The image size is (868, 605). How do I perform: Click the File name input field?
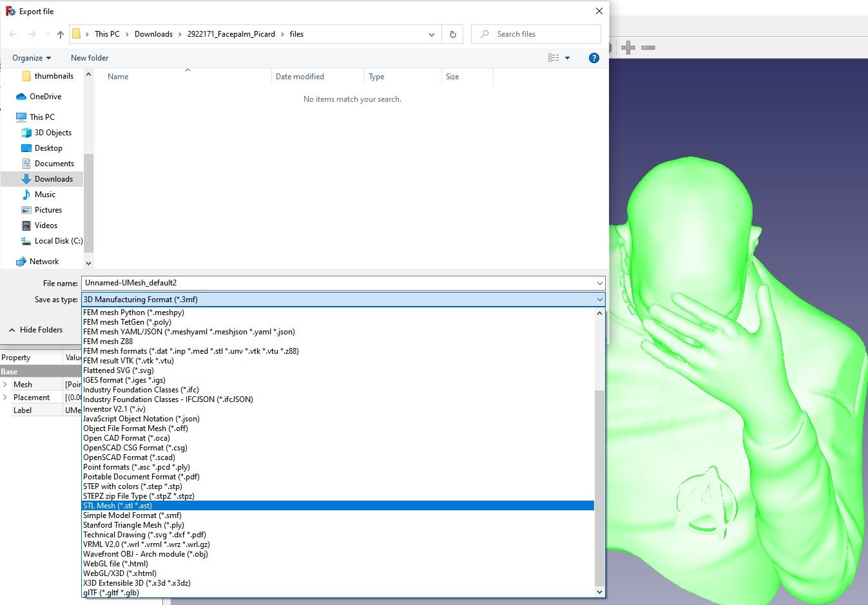pyautogui.click(x=338, y=283)
